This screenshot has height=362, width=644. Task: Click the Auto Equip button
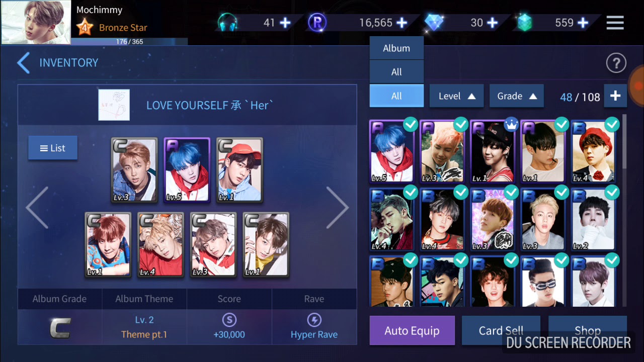click(412, 331)
